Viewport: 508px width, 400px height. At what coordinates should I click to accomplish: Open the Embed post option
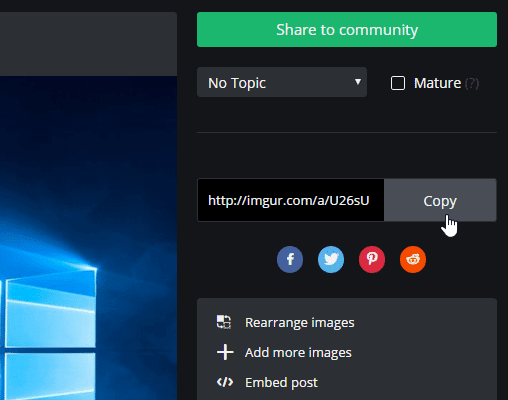pos(281,382)
